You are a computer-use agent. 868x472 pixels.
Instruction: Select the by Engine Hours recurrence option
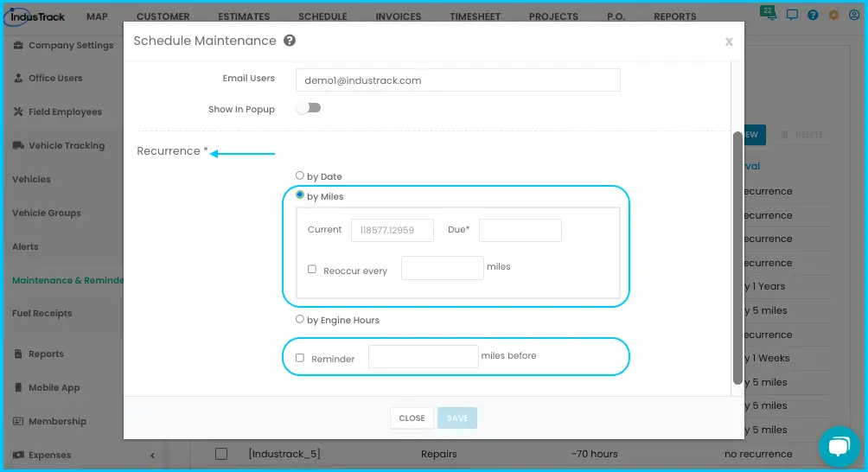(299, 319)
